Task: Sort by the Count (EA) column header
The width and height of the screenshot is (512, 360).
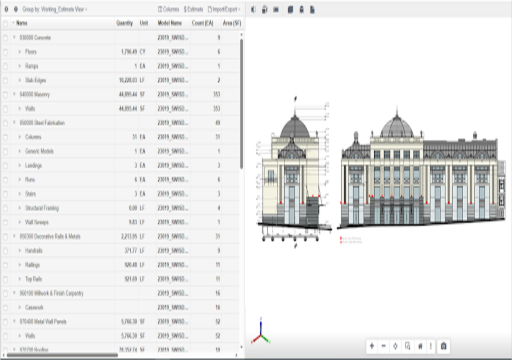Action: coord(202,23)
